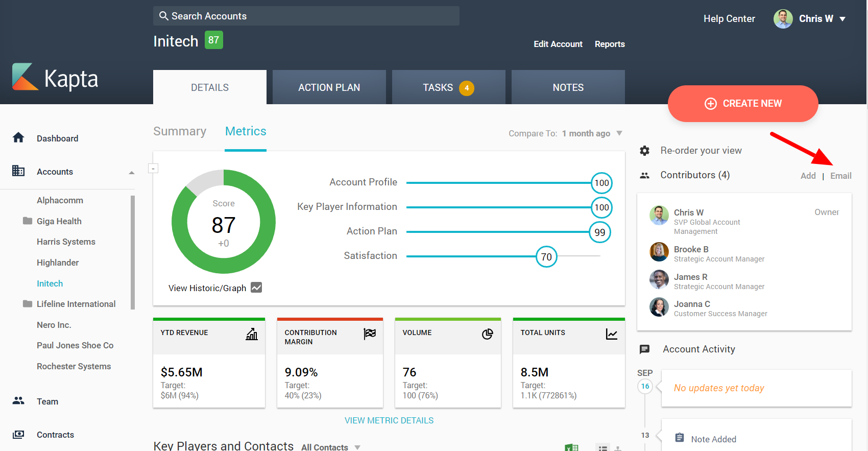The image size is (868, 451).
Task: Collapse the Accounts list arrow
Action: (x=132, y=173)
